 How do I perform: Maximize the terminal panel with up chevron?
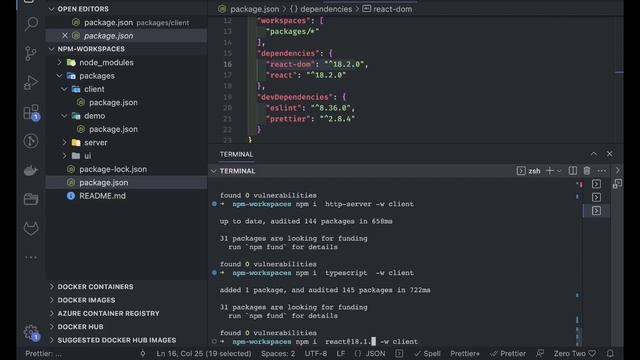(x=594, y=154)
